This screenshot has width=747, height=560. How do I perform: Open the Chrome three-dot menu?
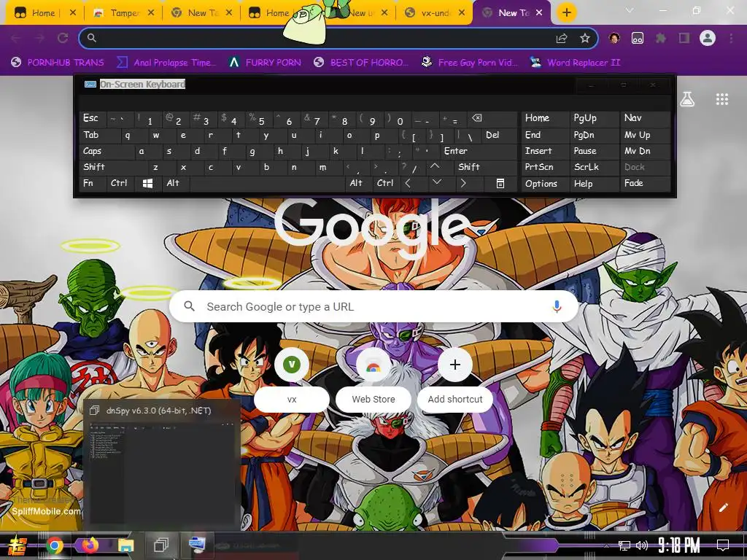pos(731,38)
